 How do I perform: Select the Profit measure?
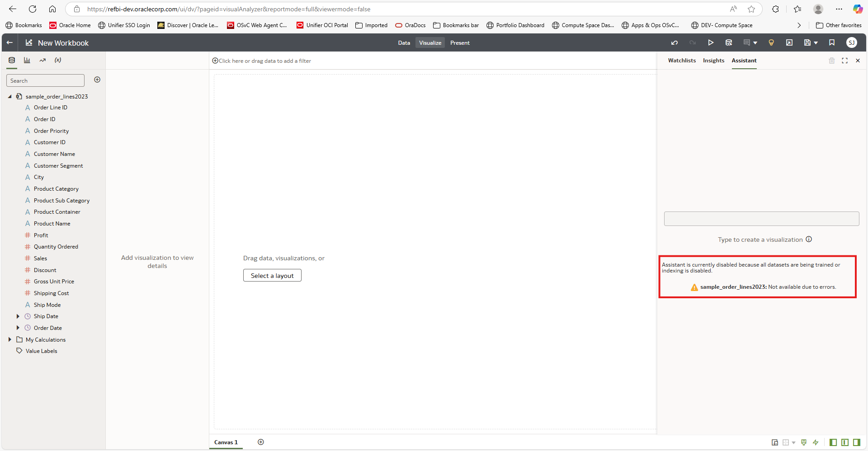click(41, 235)
